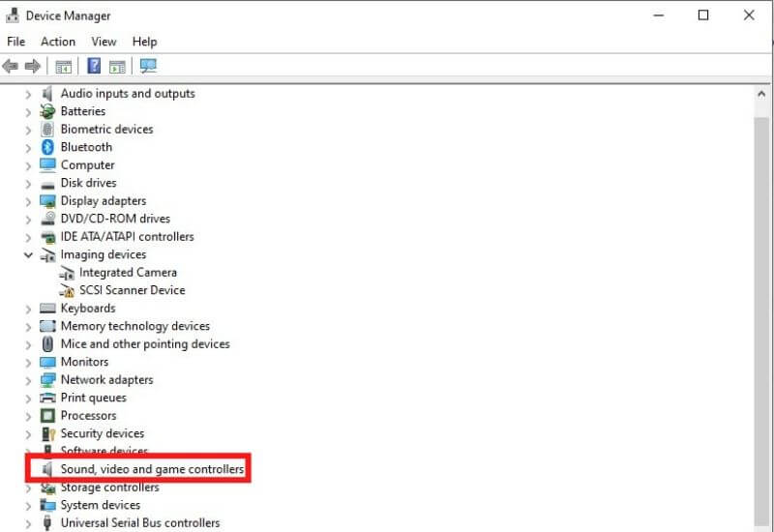Expand the Network adapters category
This screenshot has height=532, width=774.
[x=28, y=380]
